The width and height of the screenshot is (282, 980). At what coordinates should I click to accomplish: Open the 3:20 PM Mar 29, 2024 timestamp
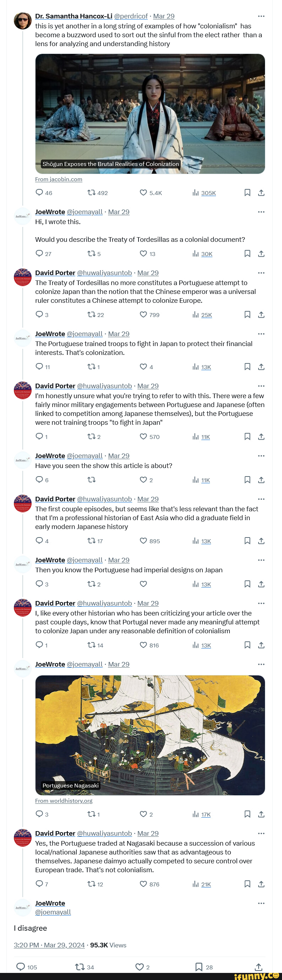(49, 945)
